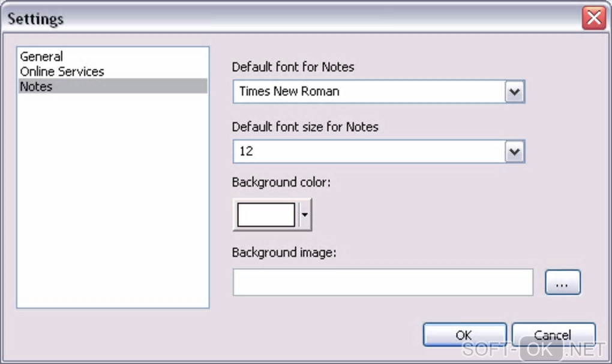Click the "Default font size for Notes" label
Viewport: 612px width, 364px height.
305,127
